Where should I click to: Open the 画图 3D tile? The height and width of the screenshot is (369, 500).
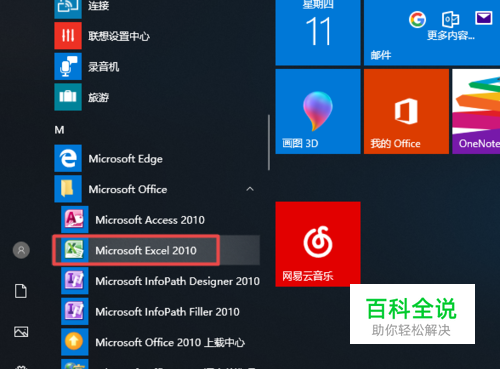(318, 111)
